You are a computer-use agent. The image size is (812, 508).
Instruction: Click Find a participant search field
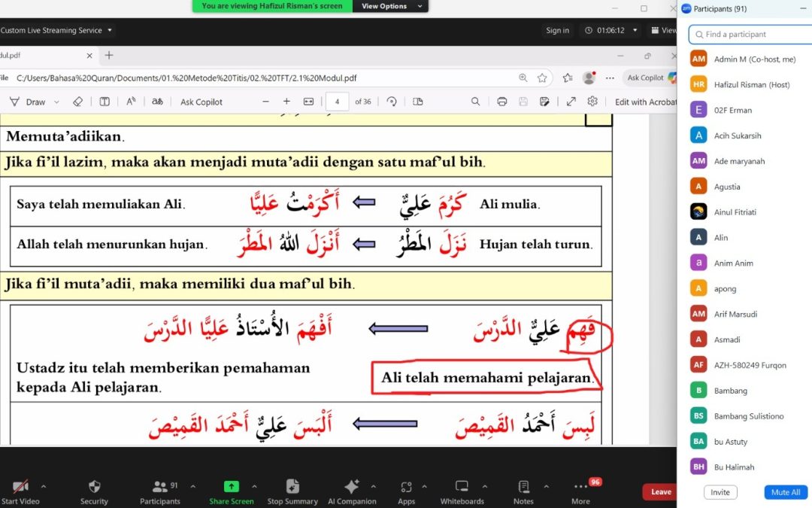point(751,34)
